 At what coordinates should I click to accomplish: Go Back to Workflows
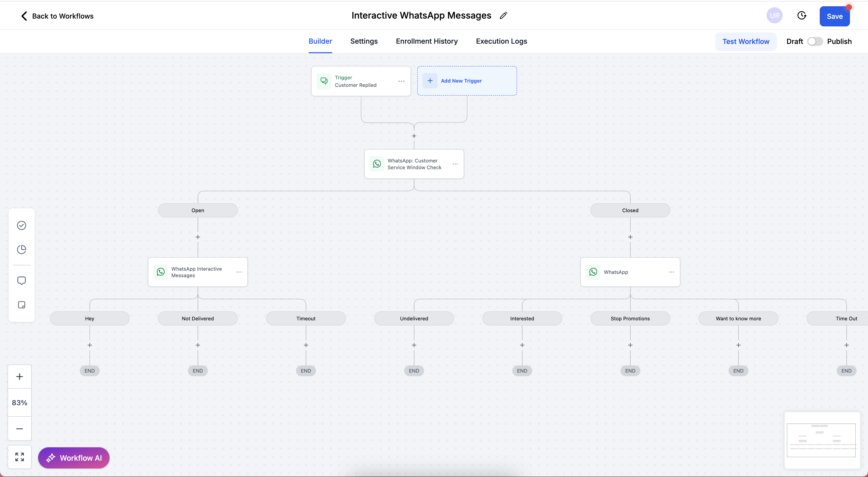click(x=57, y=16)
